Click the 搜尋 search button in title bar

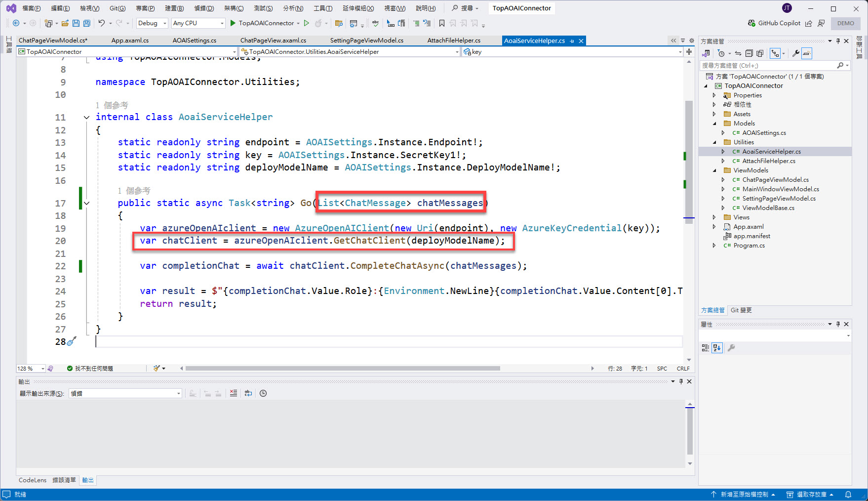click(465, 8)
